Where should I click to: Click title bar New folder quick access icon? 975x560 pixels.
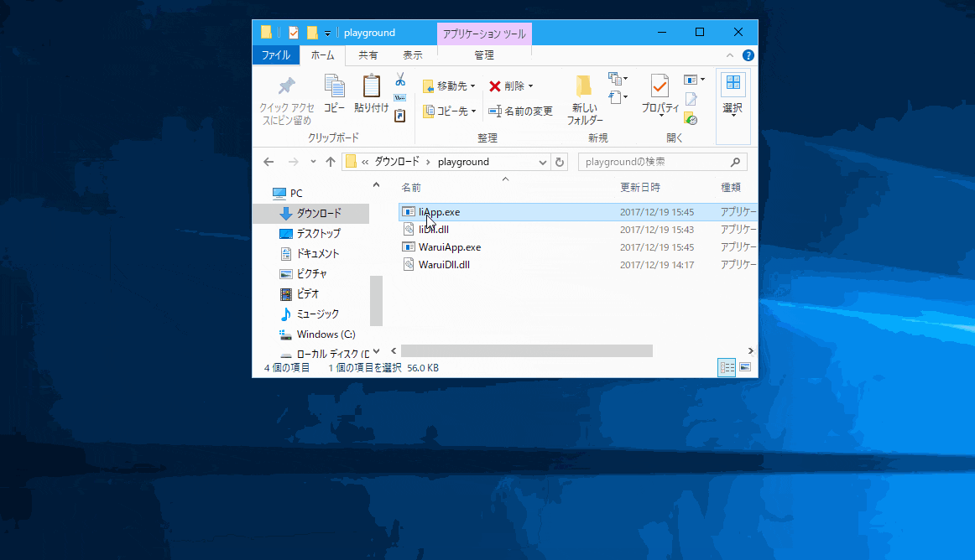pyautogui.click(x=312, y=33)
